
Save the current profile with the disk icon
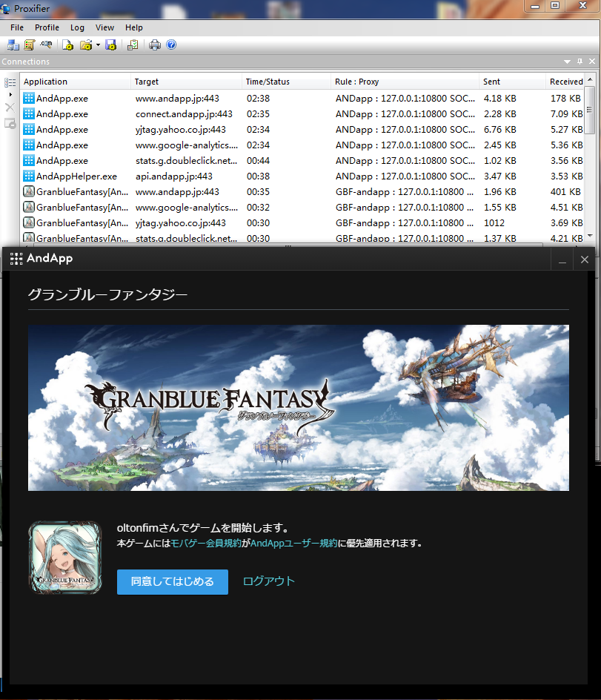(x=110, y=45)
